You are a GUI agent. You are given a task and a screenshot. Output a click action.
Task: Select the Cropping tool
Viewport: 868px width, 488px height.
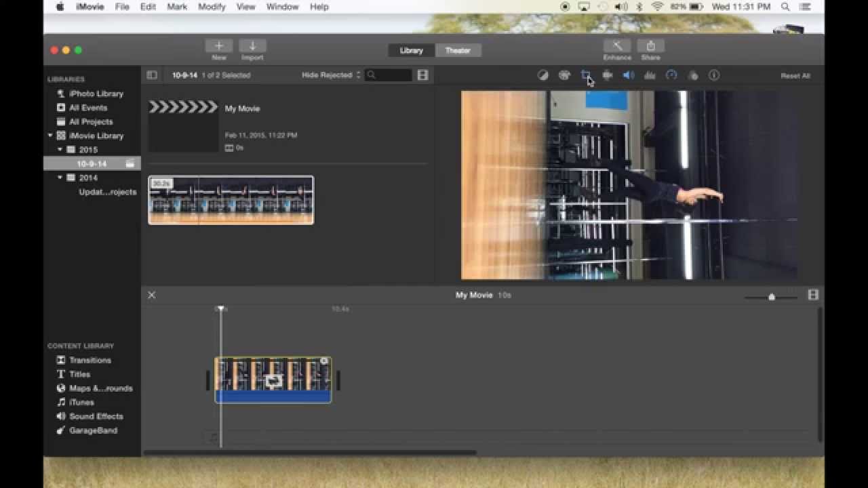585,75
